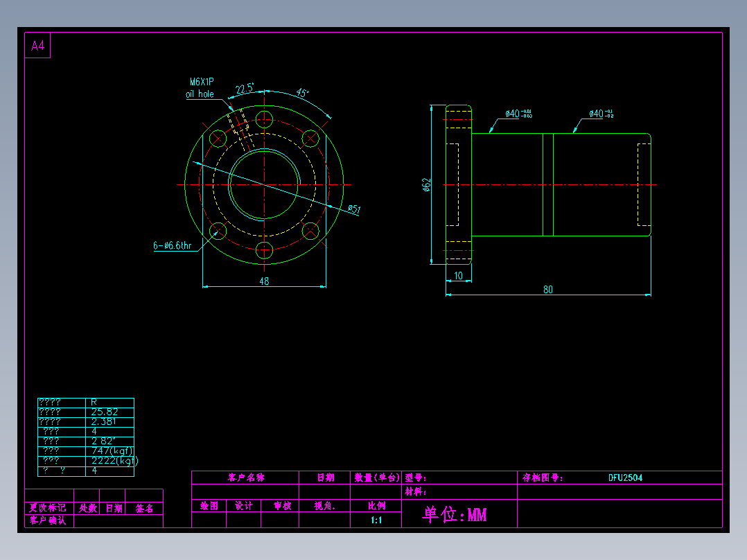This screenshot has height=560, width=747.
Task: Click the "更改标记" revision cell
Action: [x=48, y=507]
